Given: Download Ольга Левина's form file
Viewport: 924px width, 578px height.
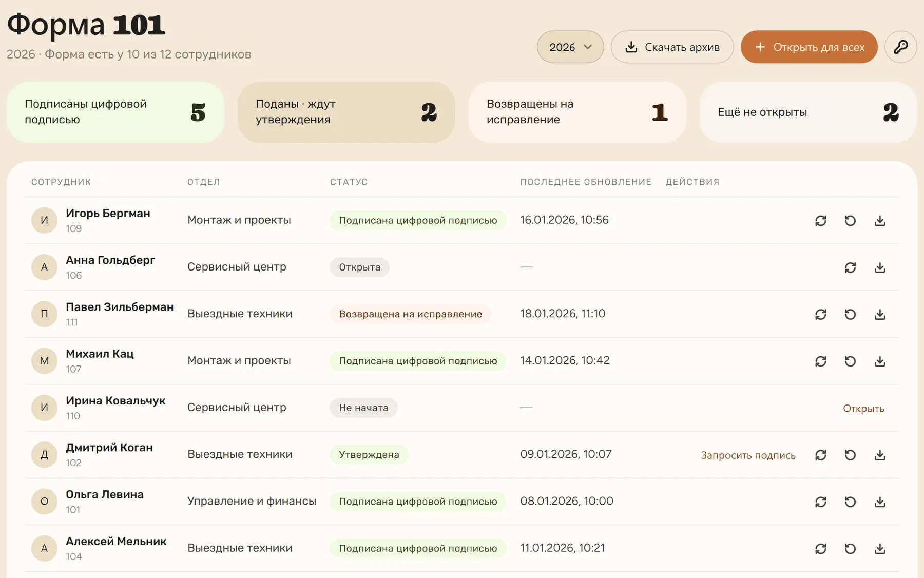Looking at the screenshot, I should [x=880, y=502].
